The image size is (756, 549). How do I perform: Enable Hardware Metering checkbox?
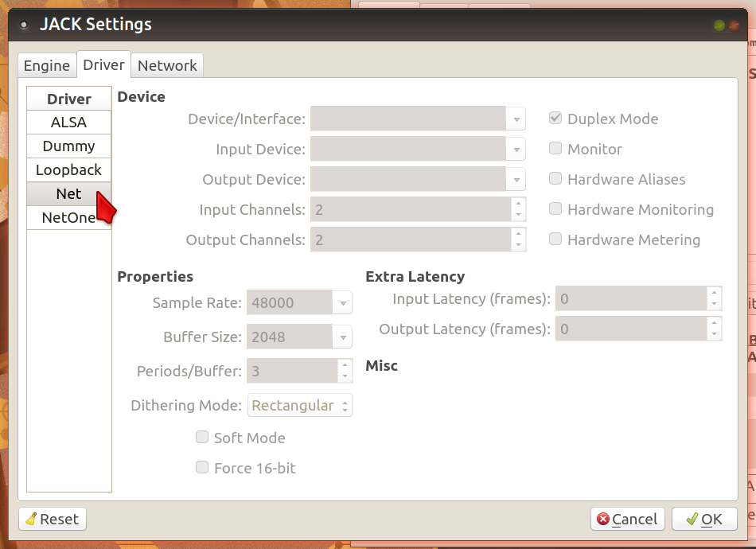555,239
